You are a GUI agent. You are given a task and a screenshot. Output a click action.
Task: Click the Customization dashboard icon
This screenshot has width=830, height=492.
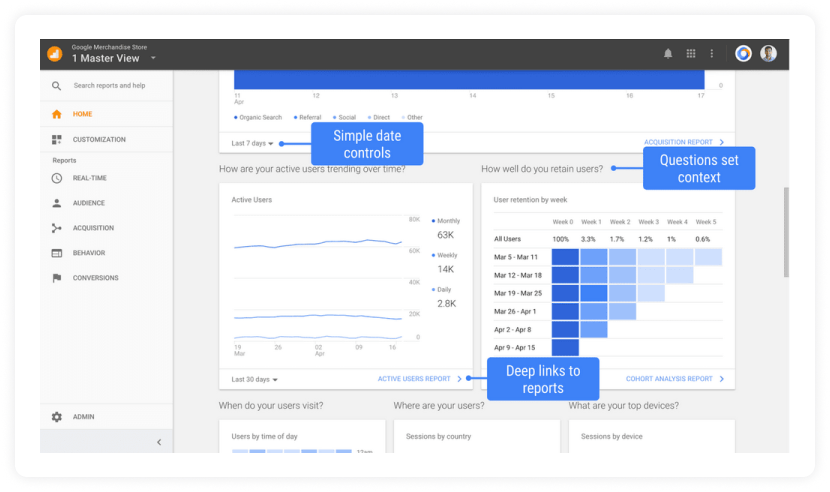[57, 139]
